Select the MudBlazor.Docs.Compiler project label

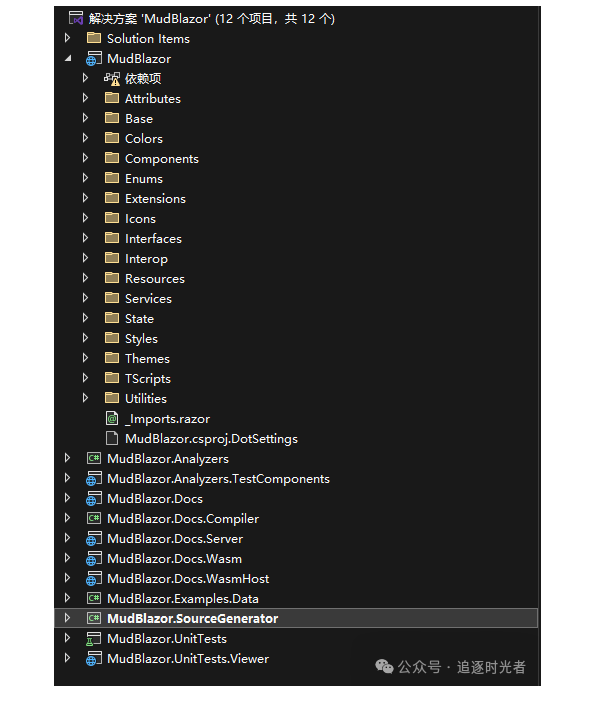tap(182, 518)
